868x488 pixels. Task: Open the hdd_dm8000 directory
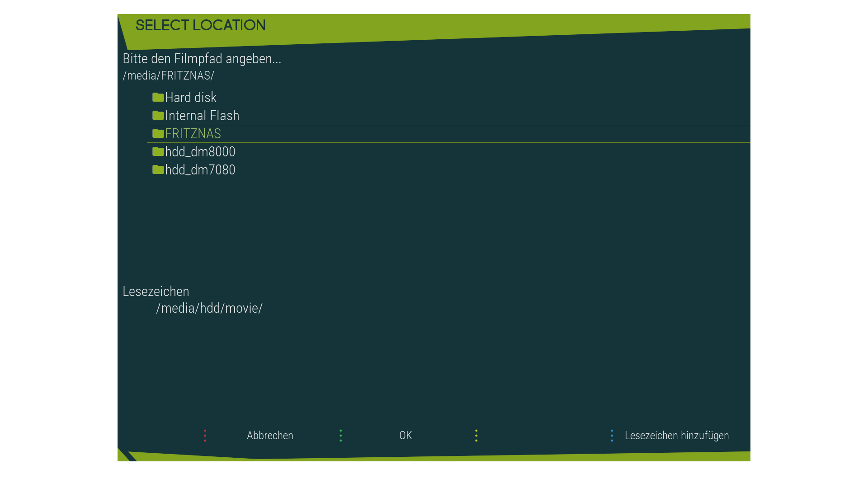coord(200,152)
